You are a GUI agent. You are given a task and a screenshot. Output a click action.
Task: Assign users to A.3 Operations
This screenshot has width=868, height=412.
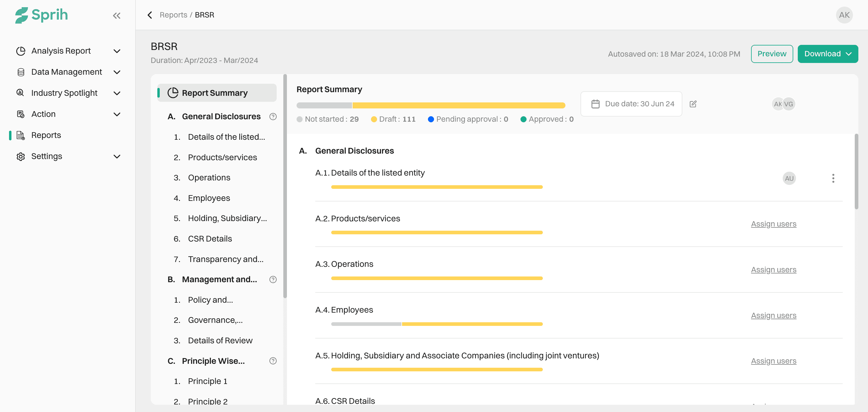(x=773, y=270)
